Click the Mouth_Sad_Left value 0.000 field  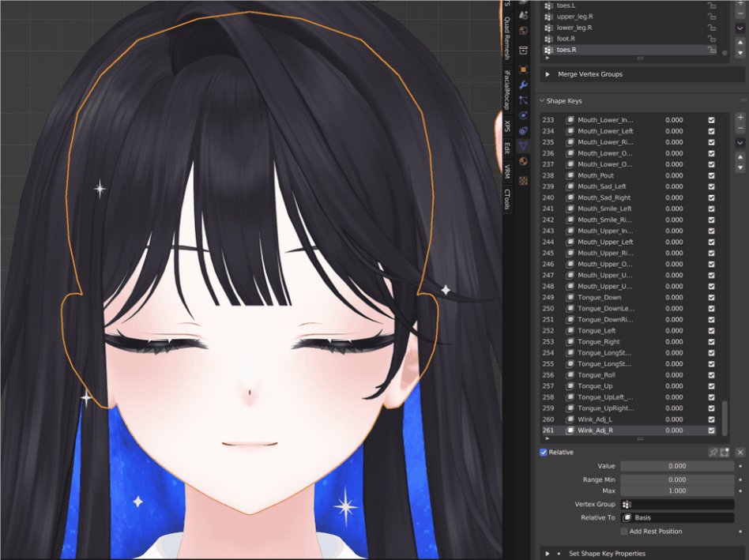(674, 186)
